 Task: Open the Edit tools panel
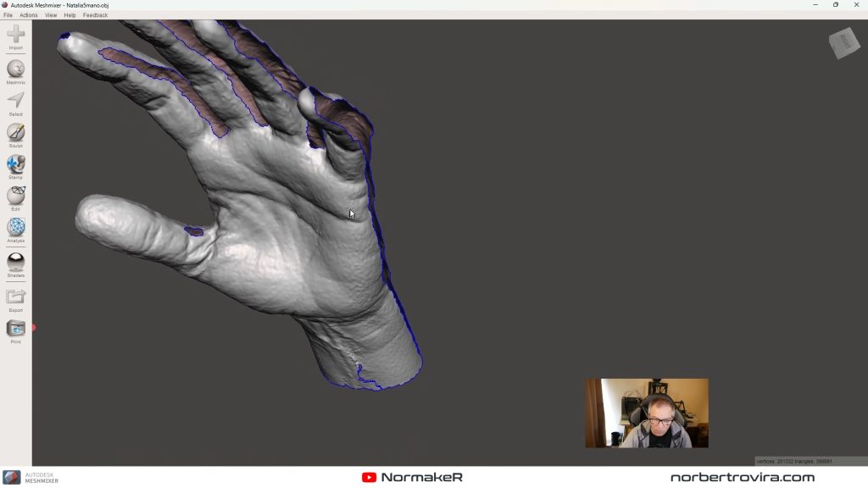[x=15, y=196]
